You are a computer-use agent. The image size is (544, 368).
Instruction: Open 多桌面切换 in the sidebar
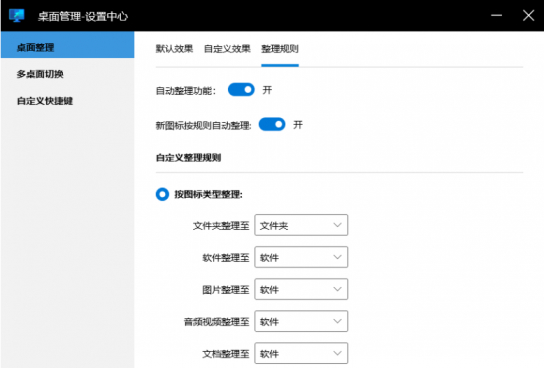[40, 74]
